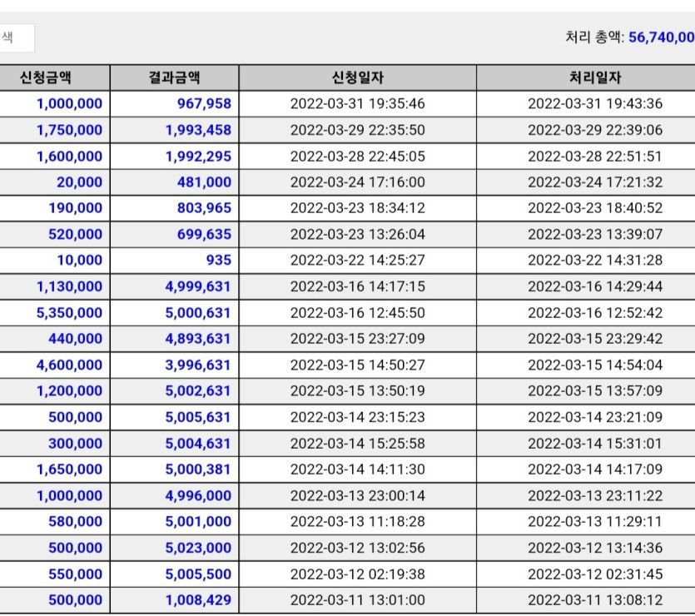This screenshot has height=616, width=695.
Task: Select result amount 1,008,429
Action: [198, 600]
